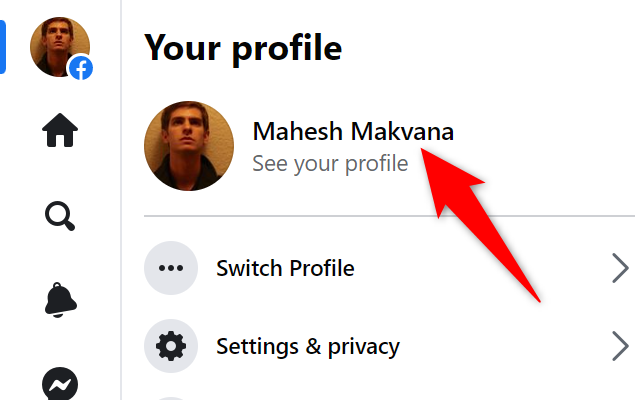Viewport: 635px width, 400px height.
Task: Click the blue active indicator bar
Action: tap(3, 45)
